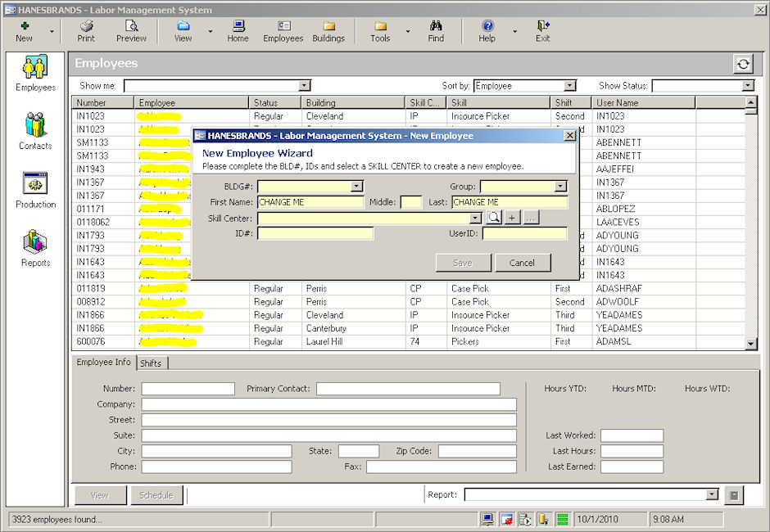Image resolution: width=770 pixels, height=532 pixels.
Task: Click the UserID input field
Action: click(x=524, y=233)
